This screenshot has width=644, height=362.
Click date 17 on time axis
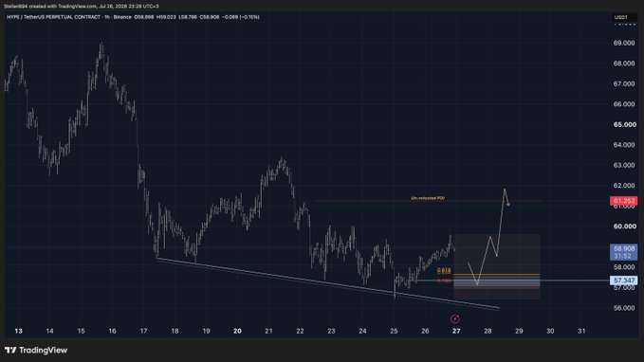143,331
